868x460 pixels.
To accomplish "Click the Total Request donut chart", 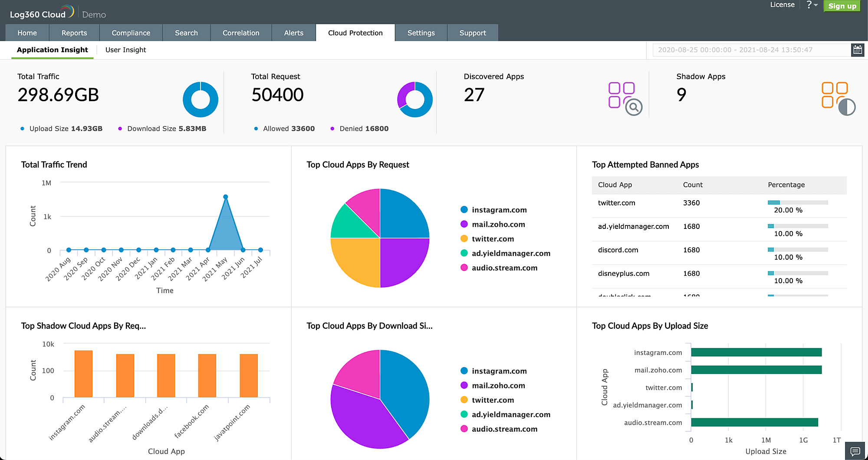I will pos(415,99).
